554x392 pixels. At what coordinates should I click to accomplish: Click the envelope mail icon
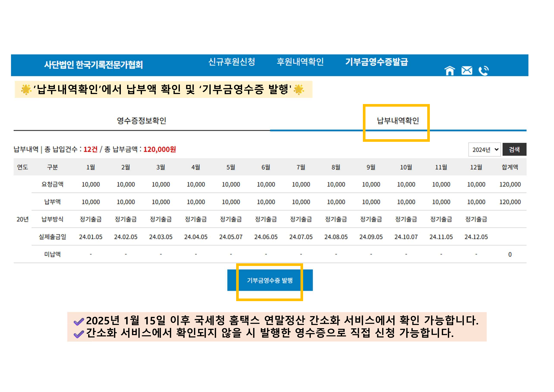coord(467,71)
